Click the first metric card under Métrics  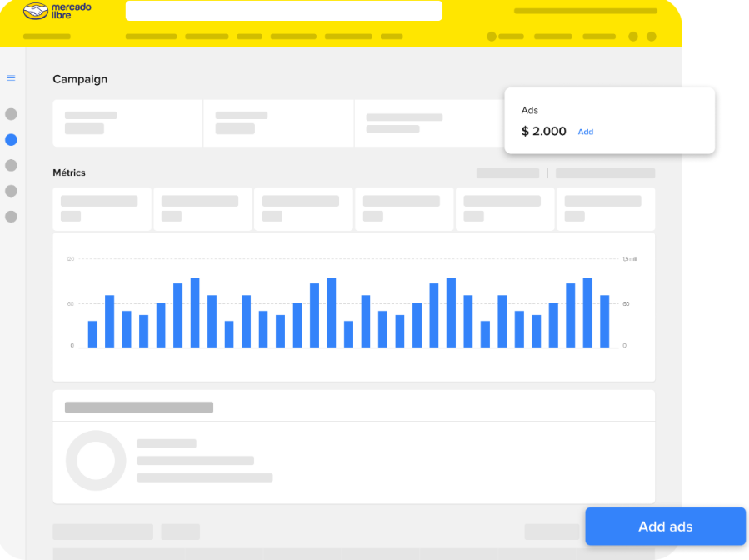[102, 208]
